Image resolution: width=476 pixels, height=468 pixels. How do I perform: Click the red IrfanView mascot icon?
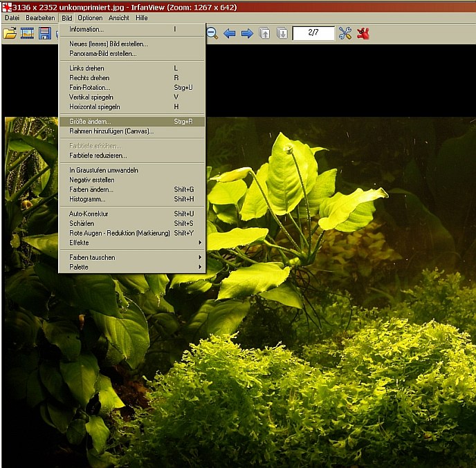tap(363, 33)
